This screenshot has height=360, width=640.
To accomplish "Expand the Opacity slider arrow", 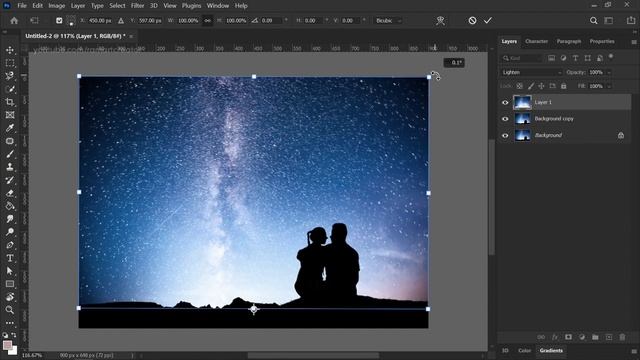I will coord(609,72).
